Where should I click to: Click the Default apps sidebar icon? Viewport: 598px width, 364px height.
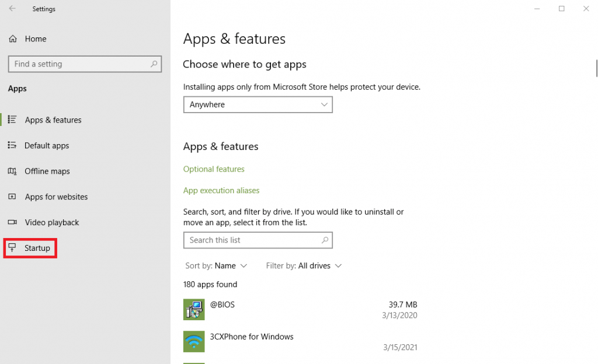pos(12,145)
